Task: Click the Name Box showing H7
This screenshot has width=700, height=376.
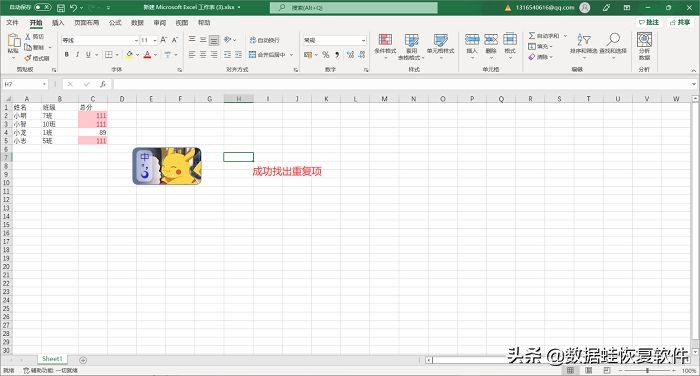Action: tap(25, 84)
